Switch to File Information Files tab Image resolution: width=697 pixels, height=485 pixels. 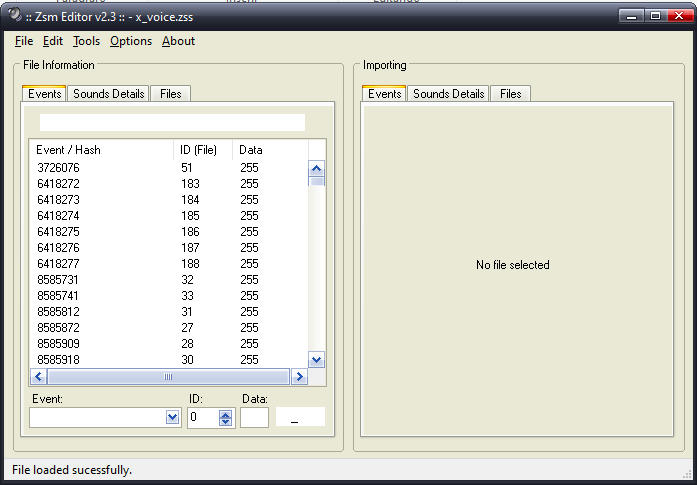click(171, 94)
